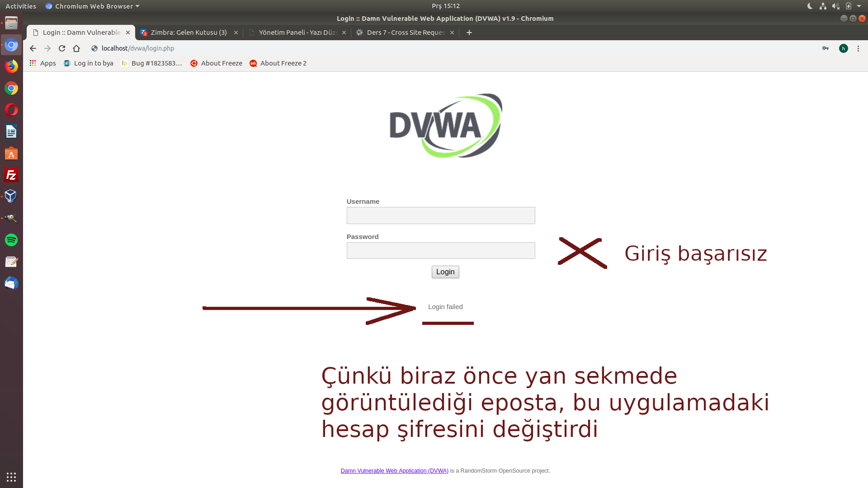The image size is (868, 488).
Task: Click the Login failed message text
Action: (x=445, y=307)
